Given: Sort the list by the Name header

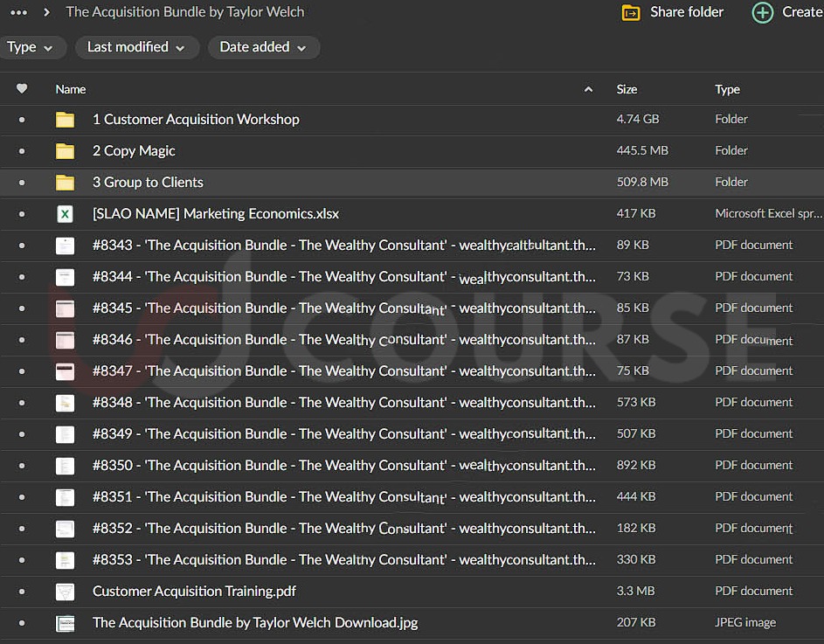Looking at the screenshot, I should click(71, 89).
